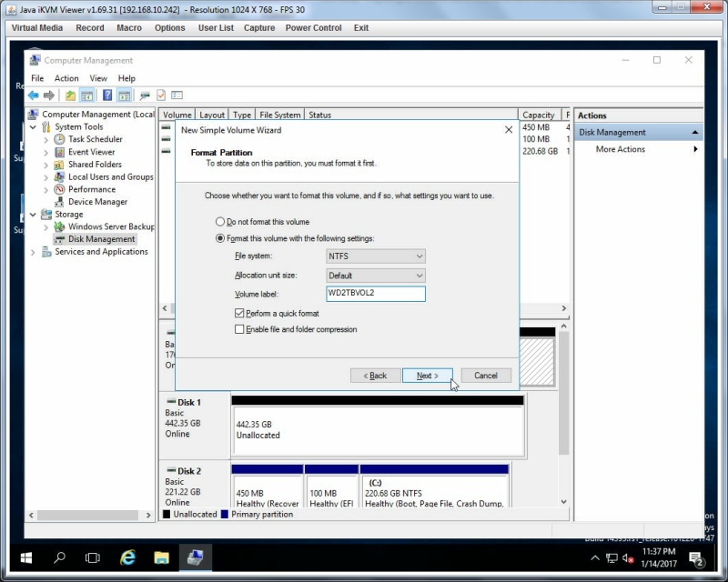
Task: Expand Shared Folders tree node
Action: [x=45, y=165]
